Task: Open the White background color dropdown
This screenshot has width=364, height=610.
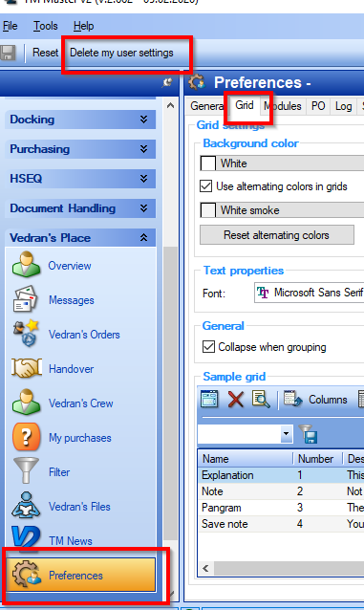Action: tap(282, 163)
